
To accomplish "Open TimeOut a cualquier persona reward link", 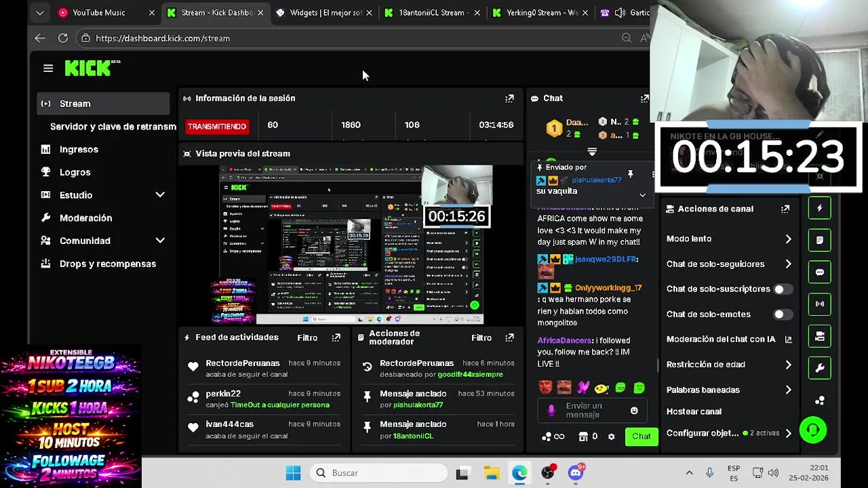I will click(x=280, y=405).
